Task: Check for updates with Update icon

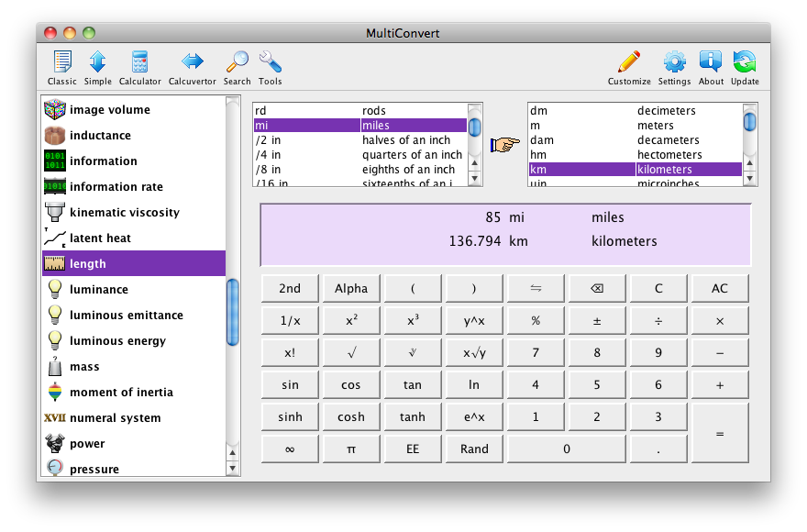Action: click(x=745, y=68)
